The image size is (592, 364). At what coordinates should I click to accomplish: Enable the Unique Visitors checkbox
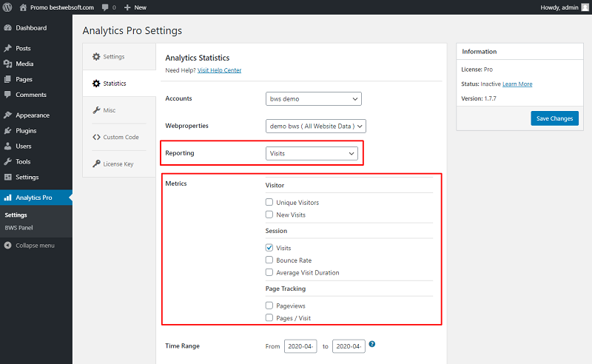click(x=269, y=202)
